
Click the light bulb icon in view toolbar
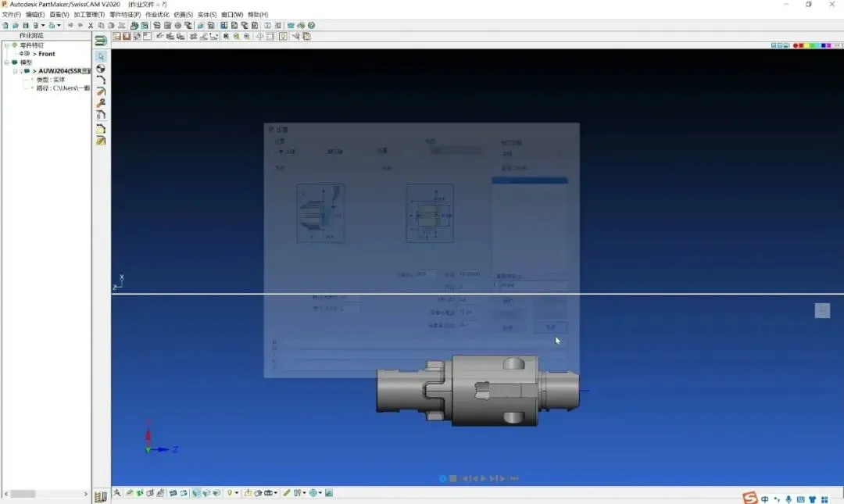pos(283,37)
